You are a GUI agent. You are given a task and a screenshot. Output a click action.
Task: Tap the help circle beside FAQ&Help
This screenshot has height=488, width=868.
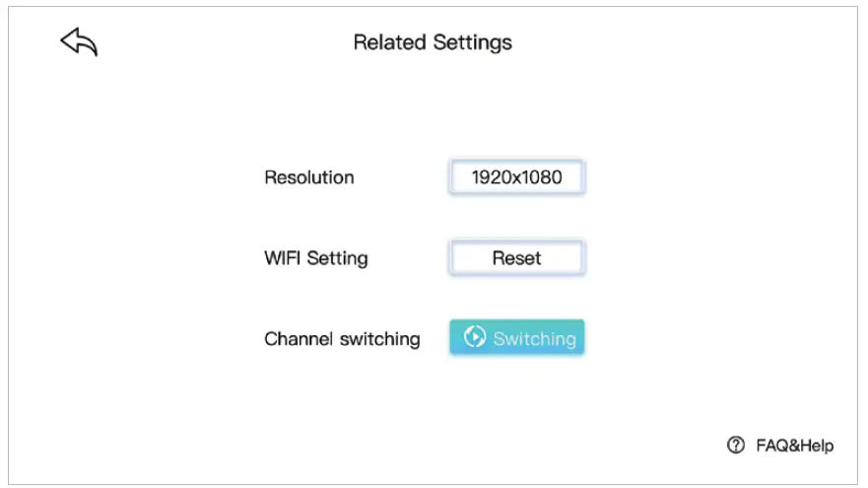(735, 446)
